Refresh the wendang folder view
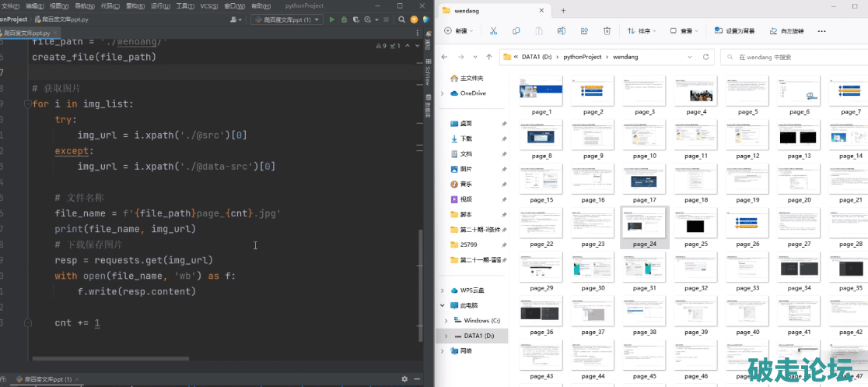 705,57
